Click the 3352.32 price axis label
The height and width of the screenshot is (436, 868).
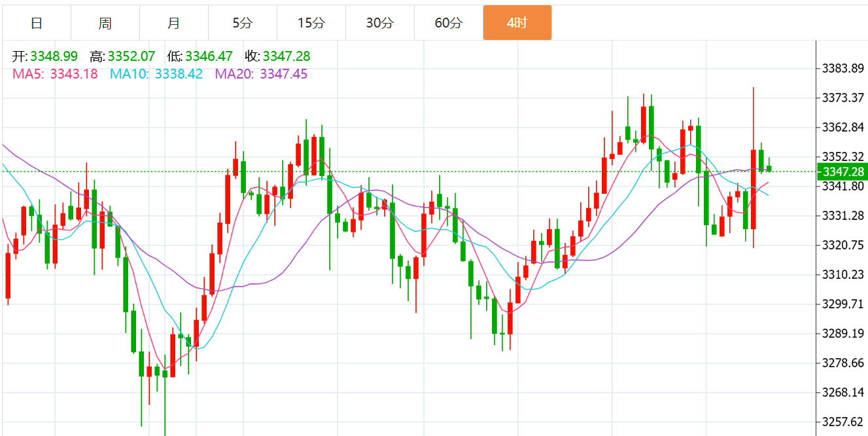[x=843, y=156]
